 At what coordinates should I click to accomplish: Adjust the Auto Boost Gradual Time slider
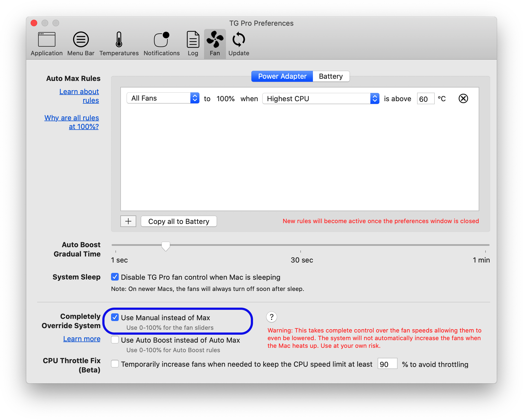pos(166,246)
